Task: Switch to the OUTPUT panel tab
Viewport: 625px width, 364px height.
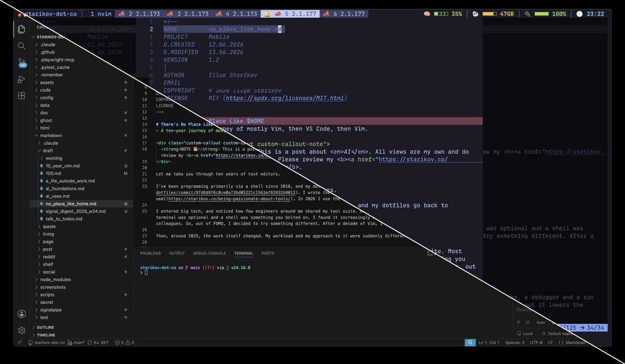Action: [177, 253]
